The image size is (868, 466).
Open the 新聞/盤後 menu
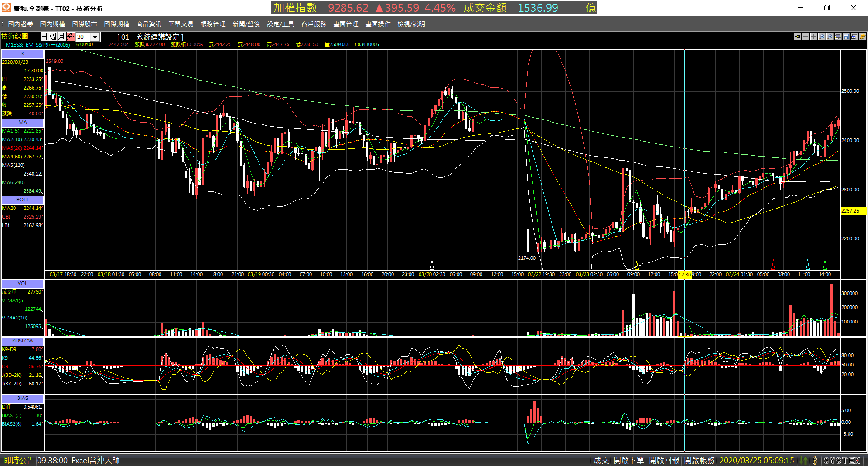point(246,24)
